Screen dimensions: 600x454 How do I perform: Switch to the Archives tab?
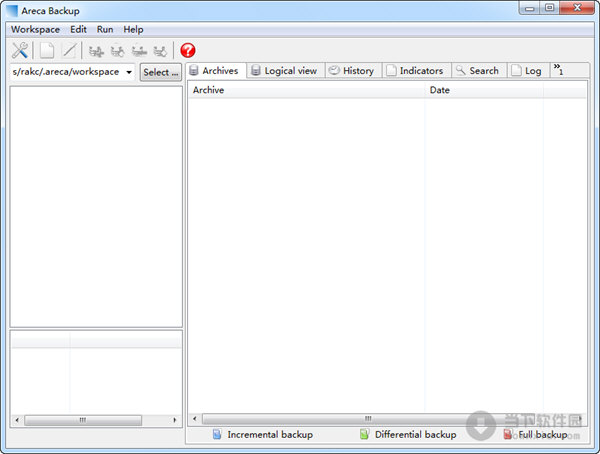point(217,71)
